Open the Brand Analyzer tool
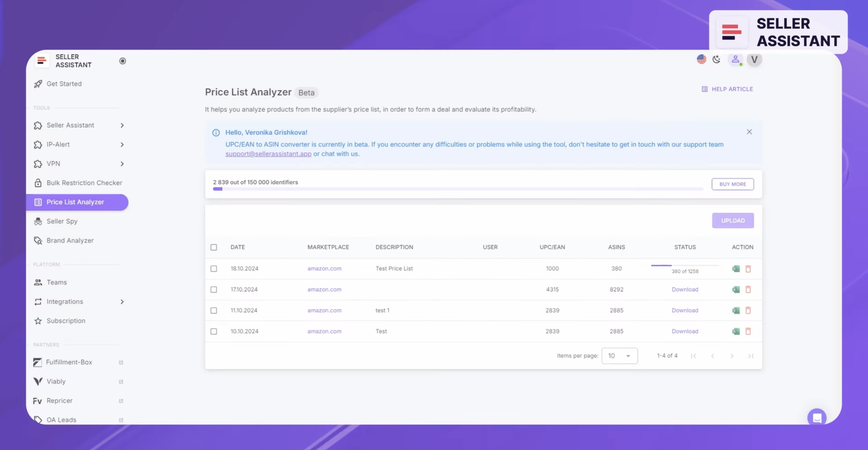The height and width of the screenshot is (450, 868). (x=70, y=240)
